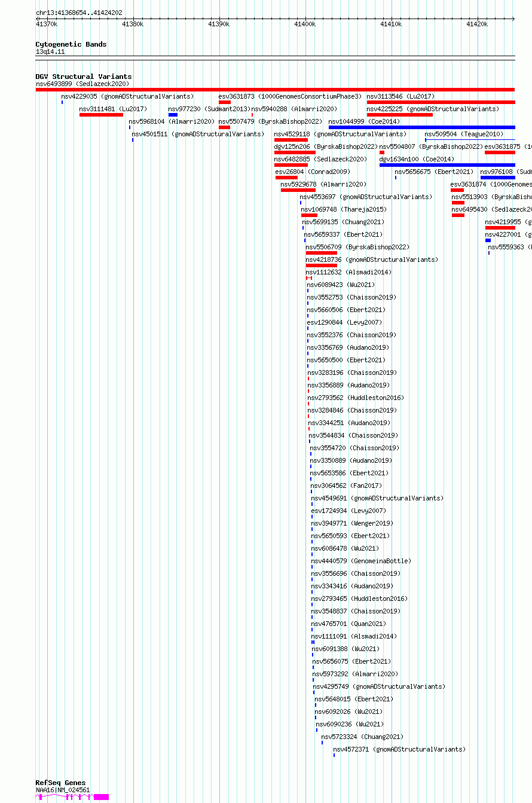
Task: Select nsv3949771 (Wenger2019) label
Action: pyautogui.click(x=352, y=523)
